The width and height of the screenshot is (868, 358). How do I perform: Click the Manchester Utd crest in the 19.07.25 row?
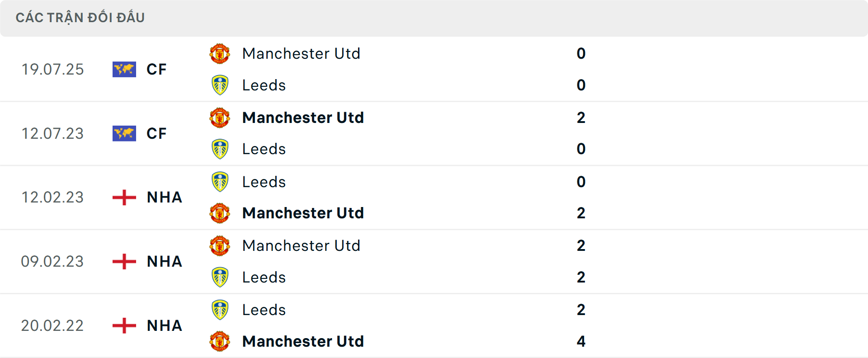coord(220,53)
